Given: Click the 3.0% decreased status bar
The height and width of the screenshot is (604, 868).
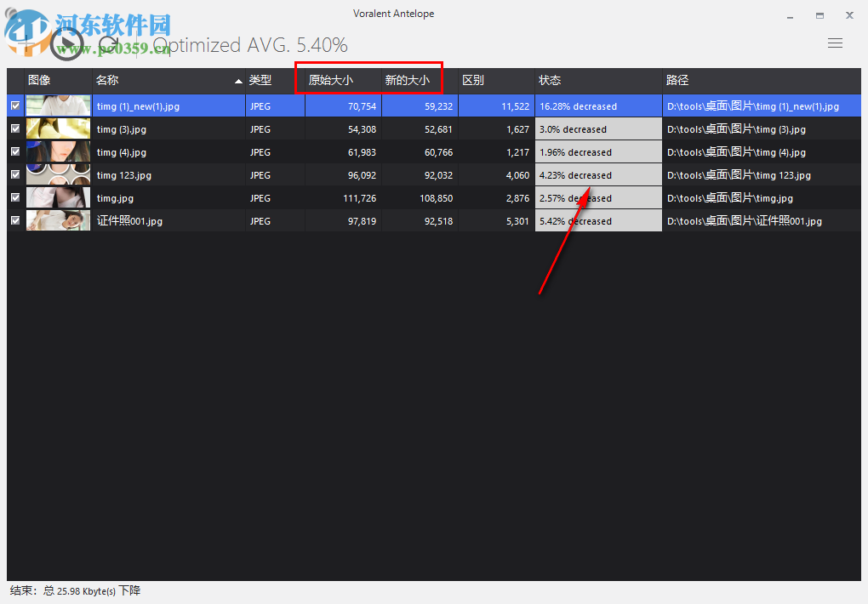Looking at the screenshot, I should tap(598, 128).
